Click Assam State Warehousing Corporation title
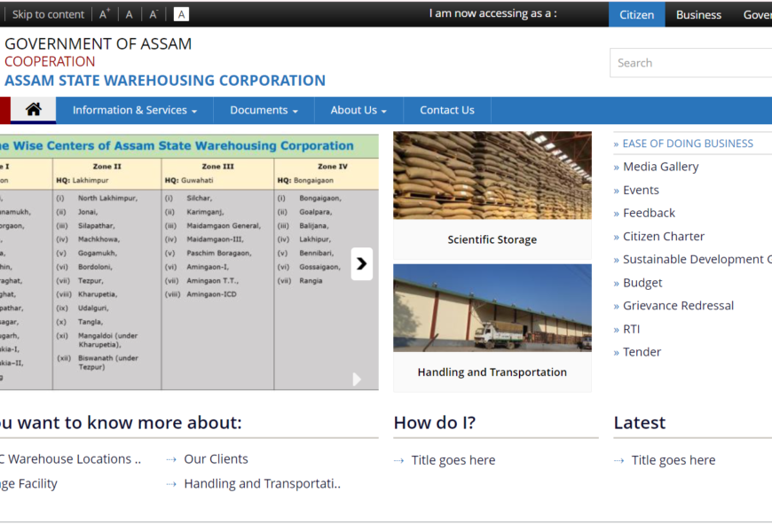The width and height of the screenshot is (772, 532). 165,80
